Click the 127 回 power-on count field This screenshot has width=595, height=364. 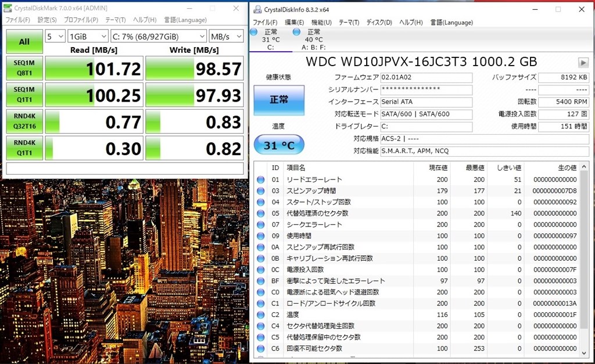[x=564, y=114]
